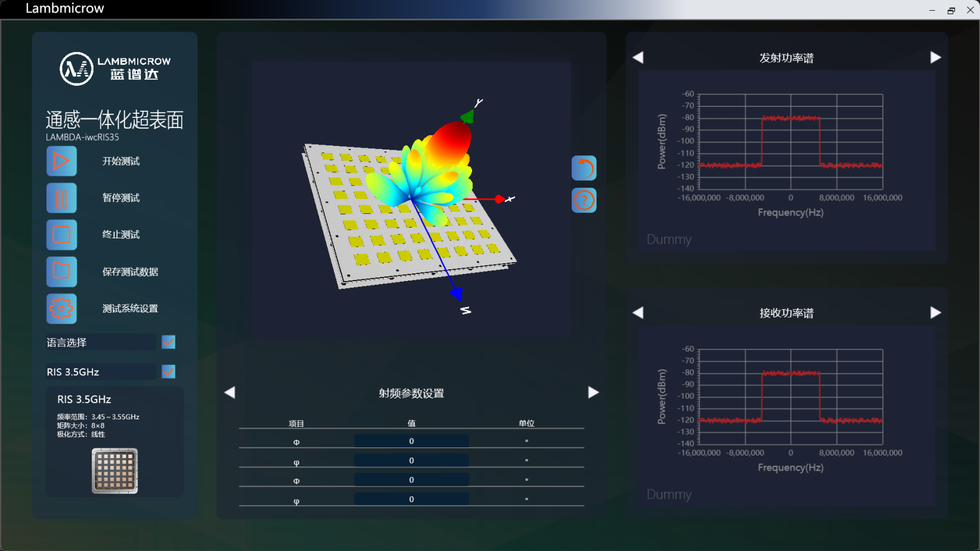The width and height of the screenshot is (980, 551).
Task: Show previous RF parameter settings page
Action: pos(230,393)
